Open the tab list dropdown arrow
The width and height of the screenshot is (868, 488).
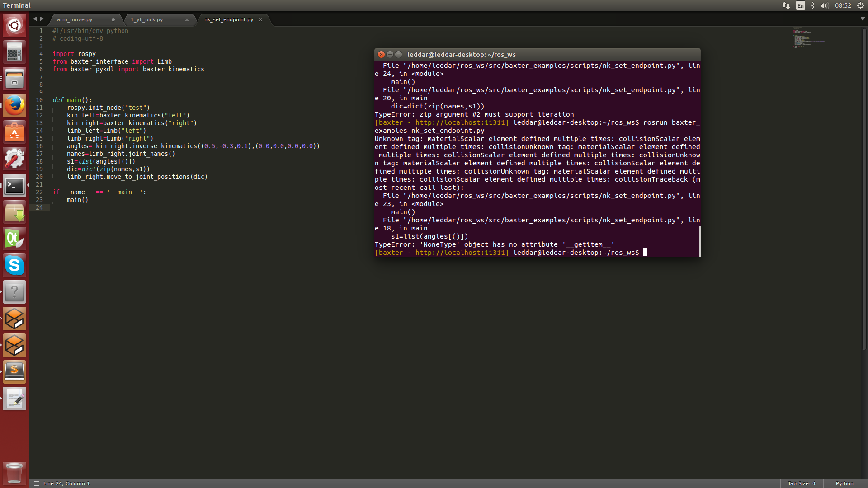click(863, 19)
